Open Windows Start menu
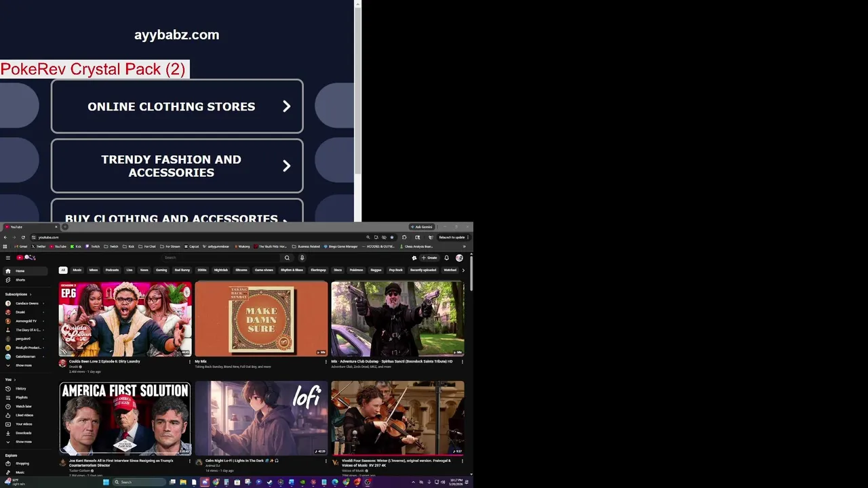The image size is (868, 488). coord(106,482)
